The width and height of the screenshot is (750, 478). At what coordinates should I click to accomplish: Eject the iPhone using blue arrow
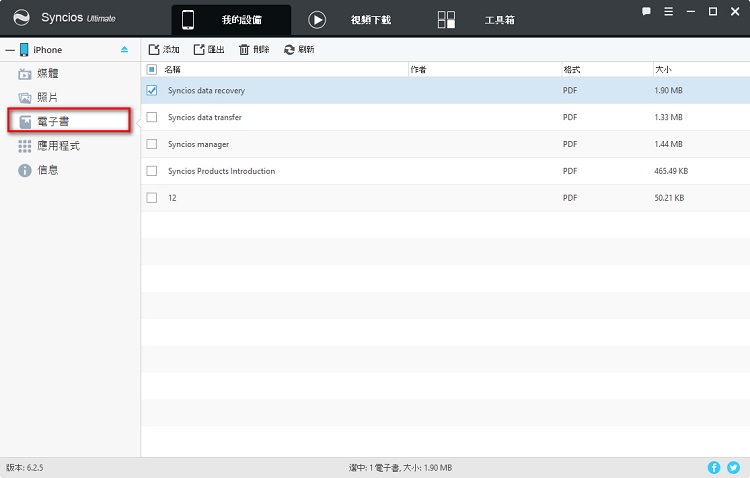point(124,49)
